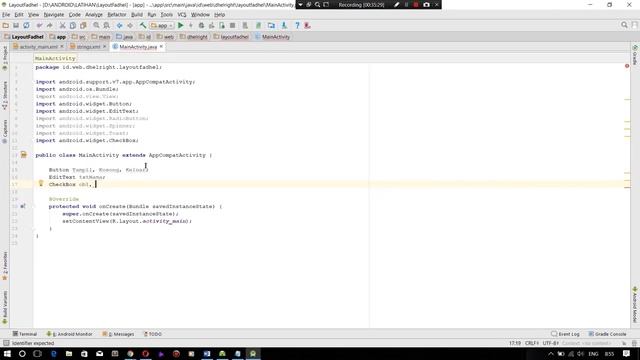640x360 pixels.
Task: Toggle the Favorites side panel
Action: pyautogui.click(x=5, y=266)
